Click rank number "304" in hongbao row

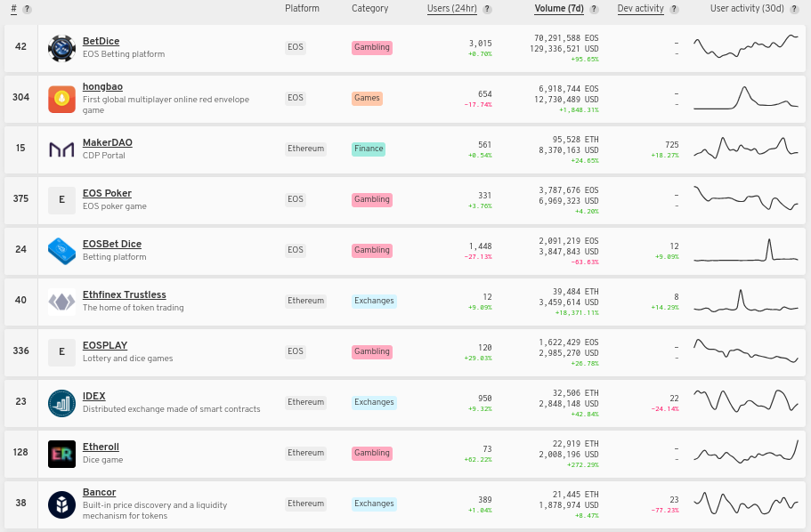[20, 97]
